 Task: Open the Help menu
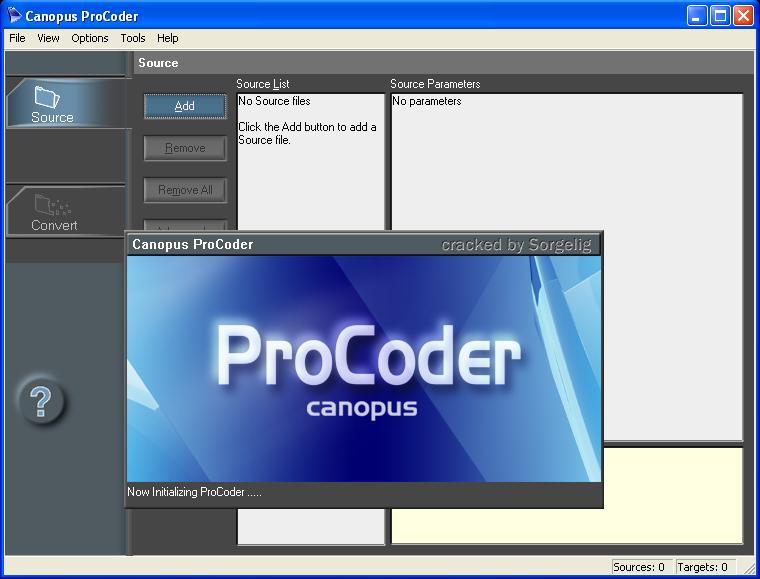[168, 38]
